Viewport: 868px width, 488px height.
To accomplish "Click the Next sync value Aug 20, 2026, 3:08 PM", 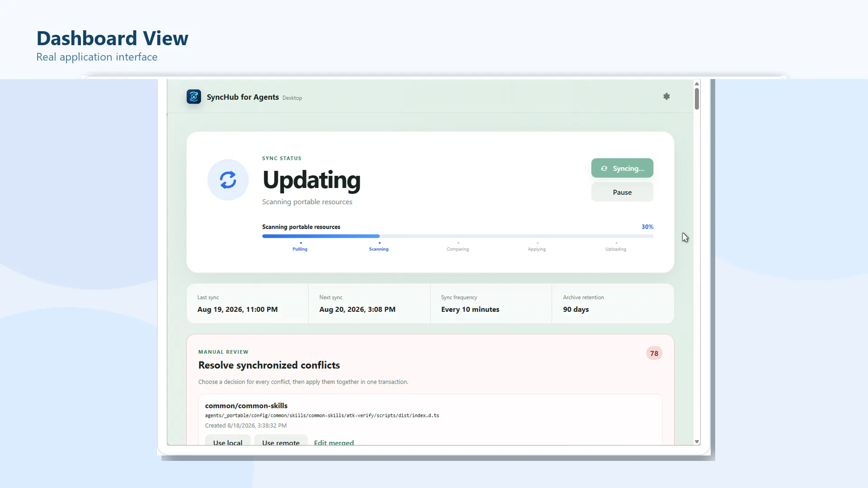I will 357,310.
